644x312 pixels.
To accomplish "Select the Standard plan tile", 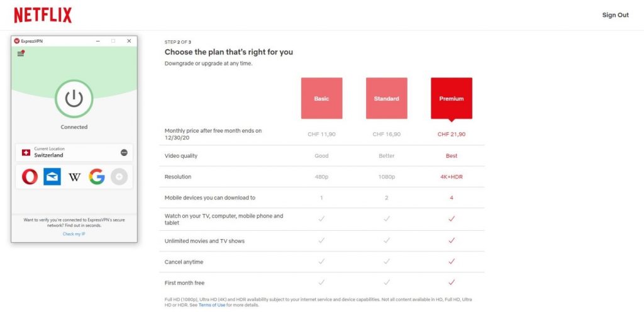I will 387,99.
